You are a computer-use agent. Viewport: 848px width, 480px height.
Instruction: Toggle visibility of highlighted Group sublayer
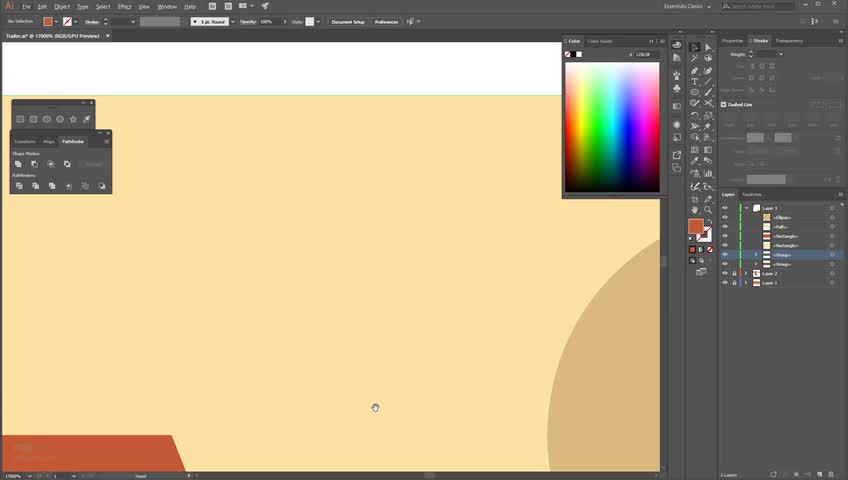click(725, 255)
